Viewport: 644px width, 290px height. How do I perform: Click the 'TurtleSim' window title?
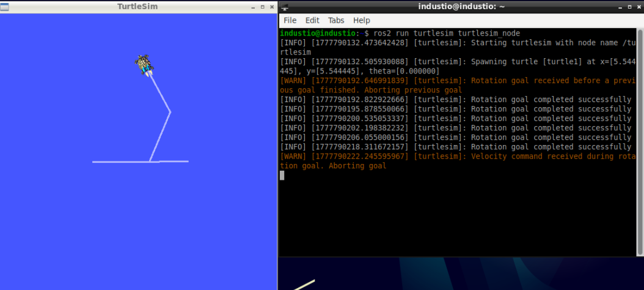pos(137,7)
